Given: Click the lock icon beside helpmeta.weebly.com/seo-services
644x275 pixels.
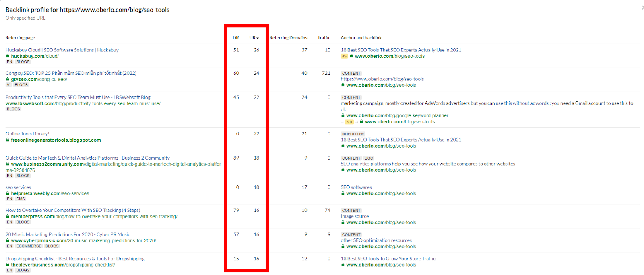Looking at the screenshot, I should (7, 194).
